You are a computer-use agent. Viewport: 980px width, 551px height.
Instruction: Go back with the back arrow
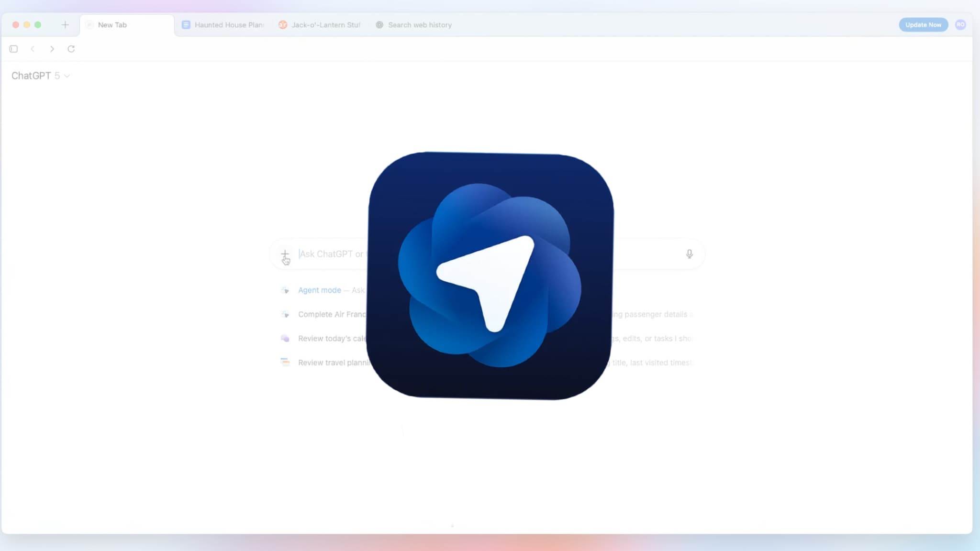click(x=33, y=49)
